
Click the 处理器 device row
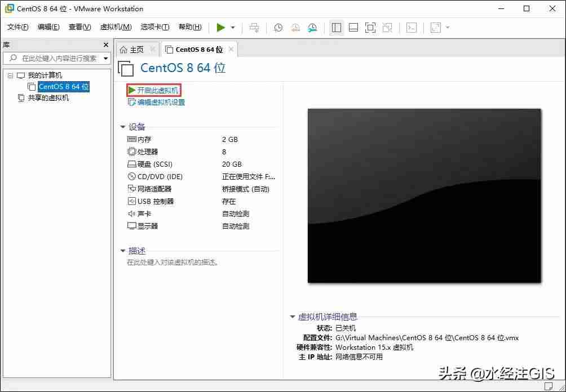click(202, 152)
